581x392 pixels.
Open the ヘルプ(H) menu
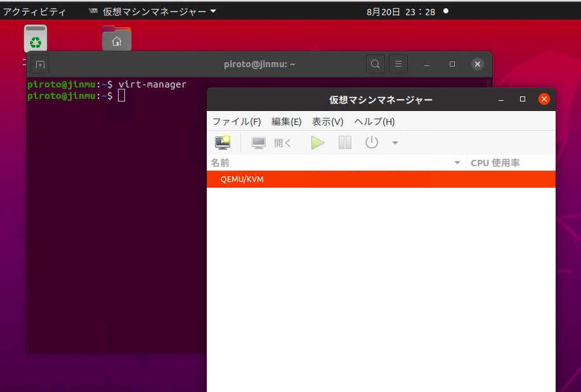pyautogui.click(x=374, y=122)
